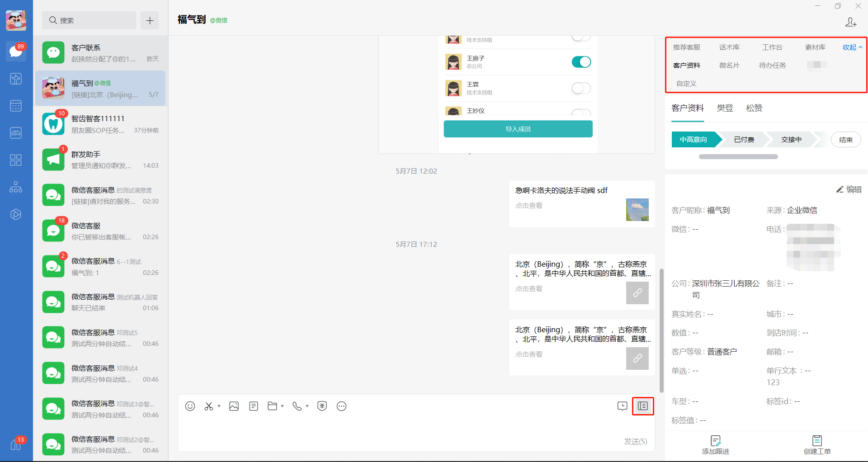Collapse the toolbar with 收起
Viewport: 868px width, 462px height.
[852, 47]
